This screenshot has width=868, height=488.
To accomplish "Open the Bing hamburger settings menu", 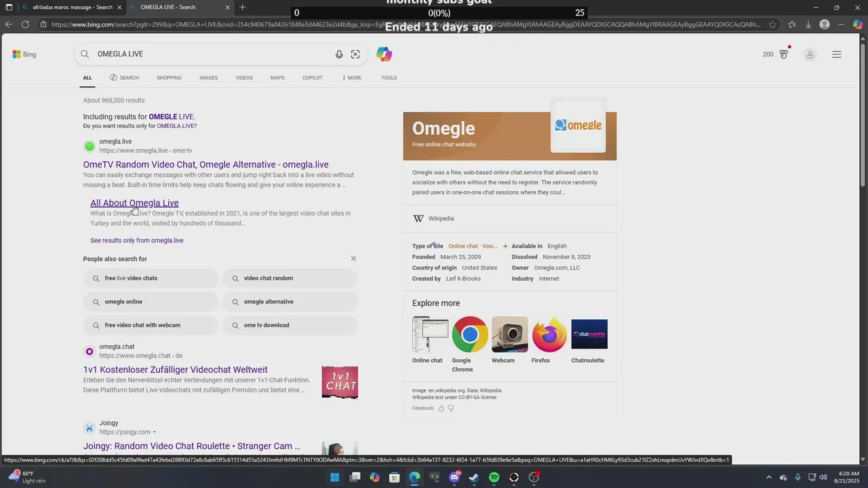I will click(x=837, y=54).
